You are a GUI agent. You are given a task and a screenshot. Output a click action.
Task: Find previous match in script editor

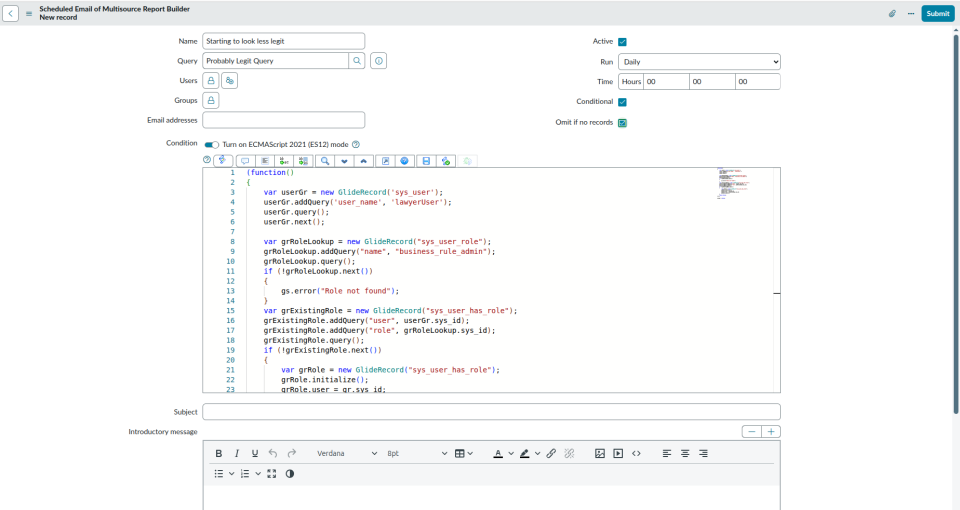tap(364, 160)
